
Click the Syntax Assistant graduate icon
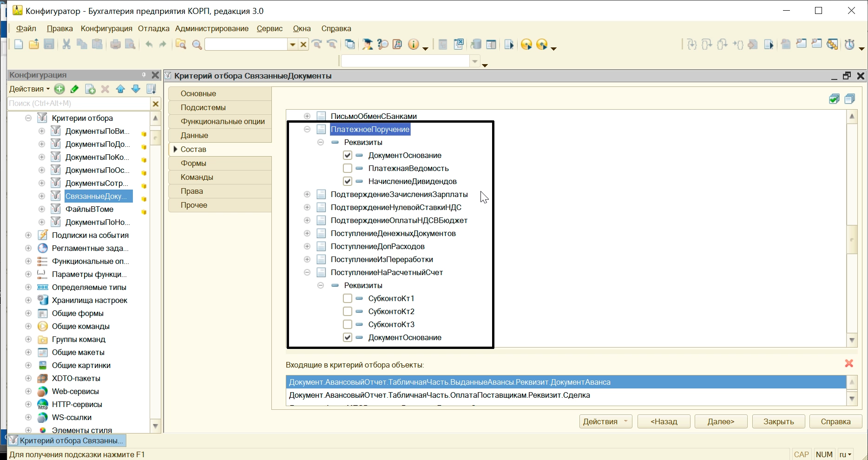(x=367, y=45)
